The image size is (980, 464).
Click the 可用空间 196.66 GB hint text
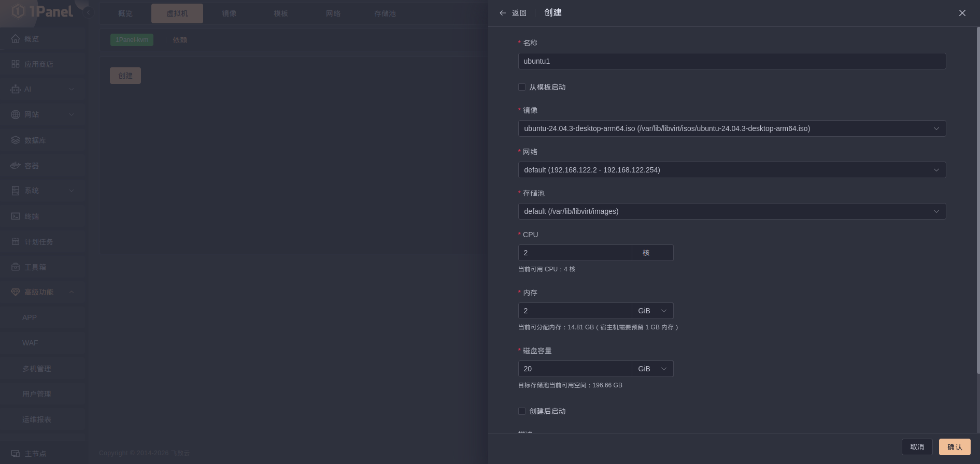click(x=570, y=385)
